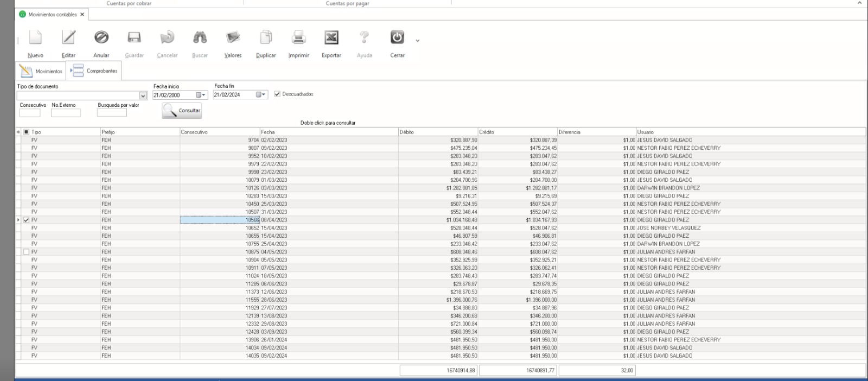This screenshot has height=381, width=868.
Task: Check the row checkbox for consecutivo 10875
Action: 26,252
